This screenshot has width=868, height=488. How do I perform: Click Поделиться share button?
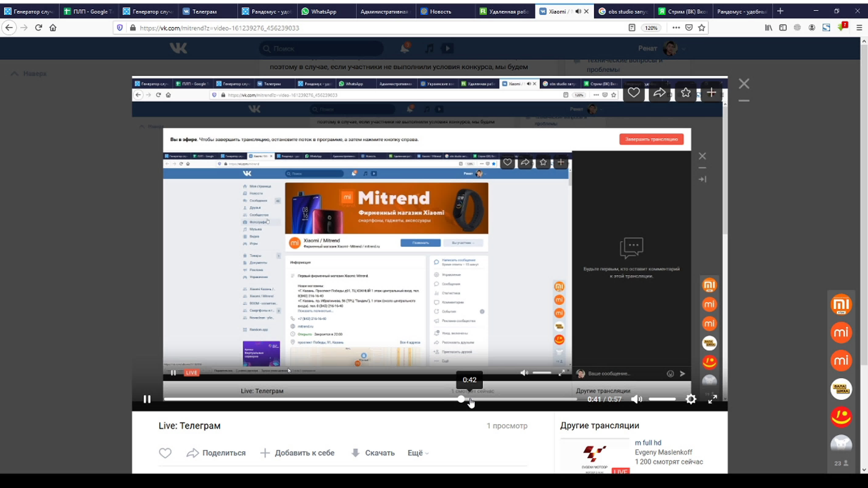pyautogui.click(x=216, y=453)
